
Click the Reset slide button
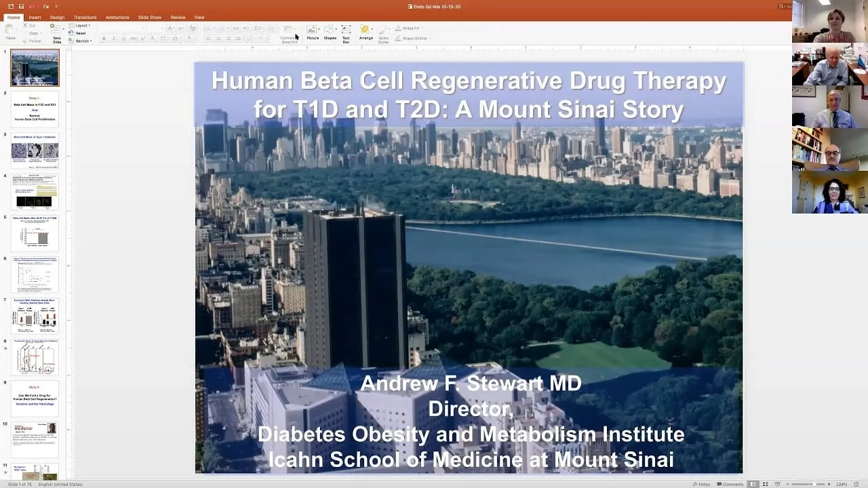[x=79, y=33]
